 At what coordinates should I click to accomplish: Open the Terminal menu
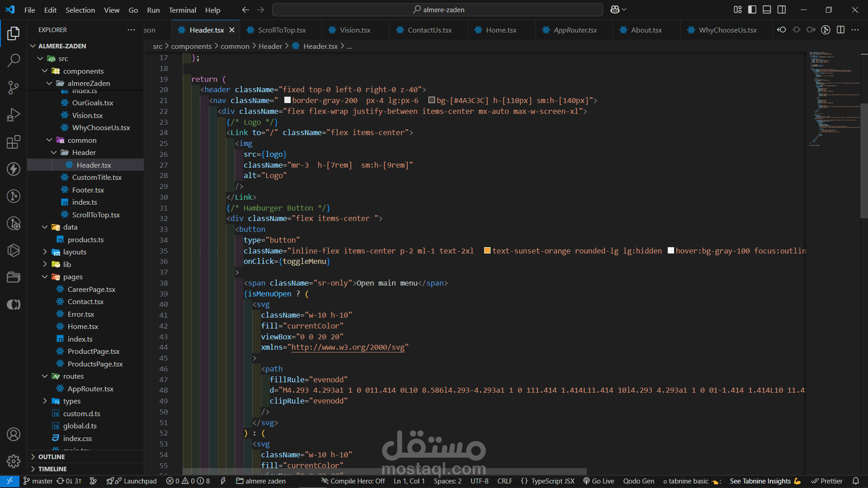point(182,10)
